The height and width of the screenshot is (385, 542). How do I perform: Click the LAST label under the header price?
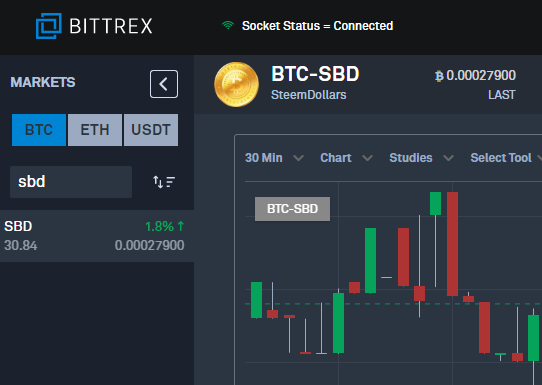502,95
